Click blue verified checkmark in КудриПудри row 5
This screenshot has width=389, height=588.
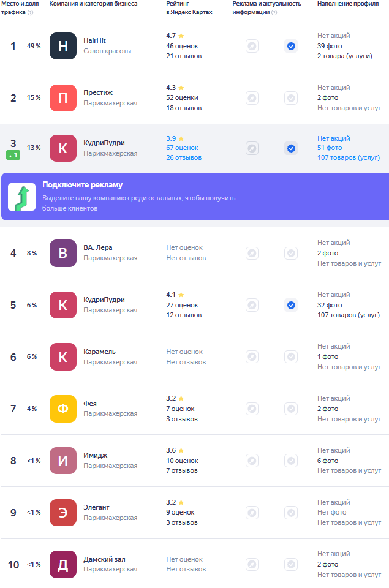(x=291, y=305)
